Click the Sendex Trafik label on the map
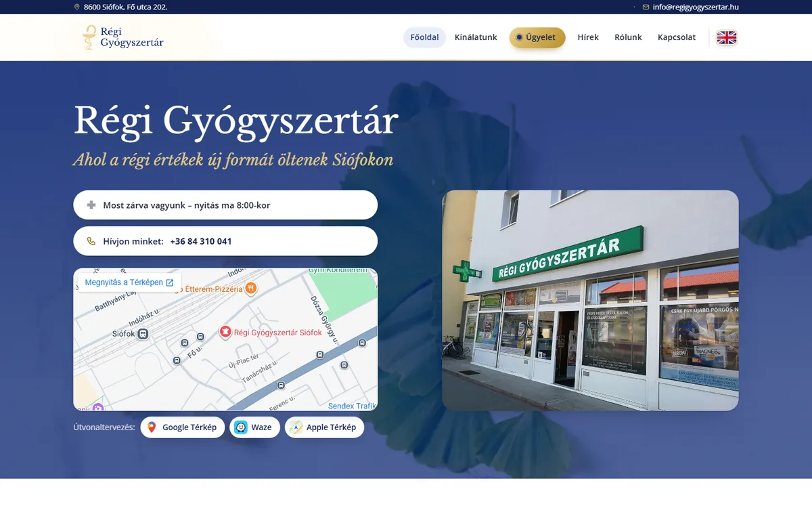 (352, 406)
